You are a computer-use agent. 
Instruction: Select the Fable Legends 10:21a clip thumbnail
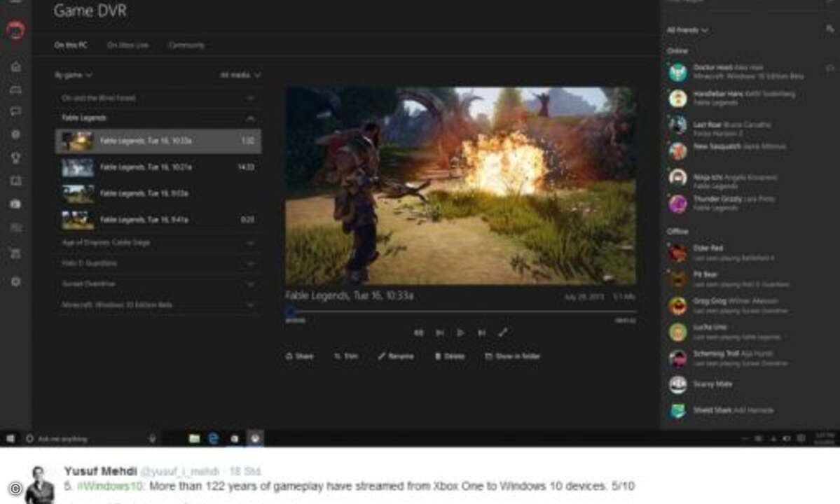click(x=77, y=167)
